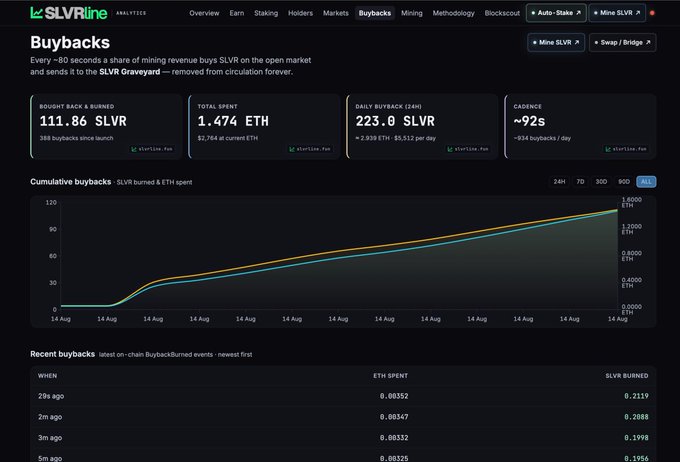Select the 3m ago buyback row
This screenshot has height=462, width=680.
343,438
